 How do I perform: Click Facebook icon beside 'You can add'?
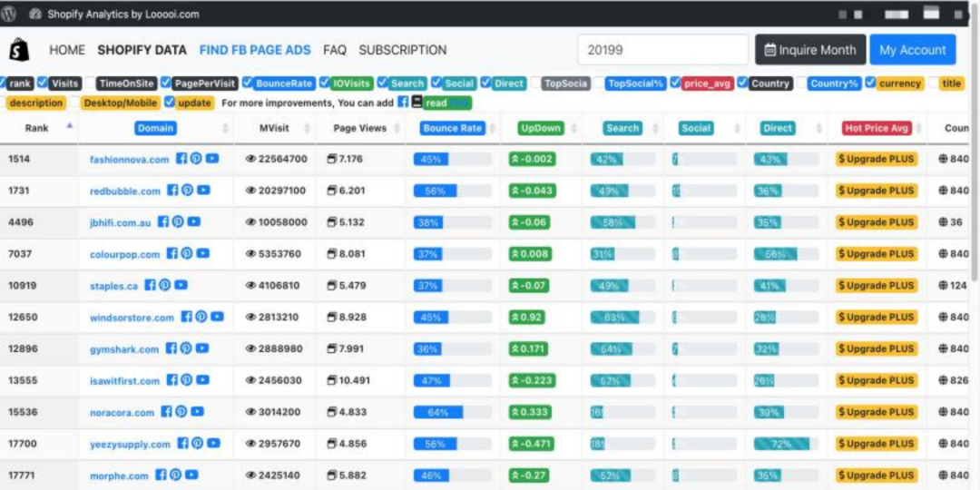(x=403, y=102)
